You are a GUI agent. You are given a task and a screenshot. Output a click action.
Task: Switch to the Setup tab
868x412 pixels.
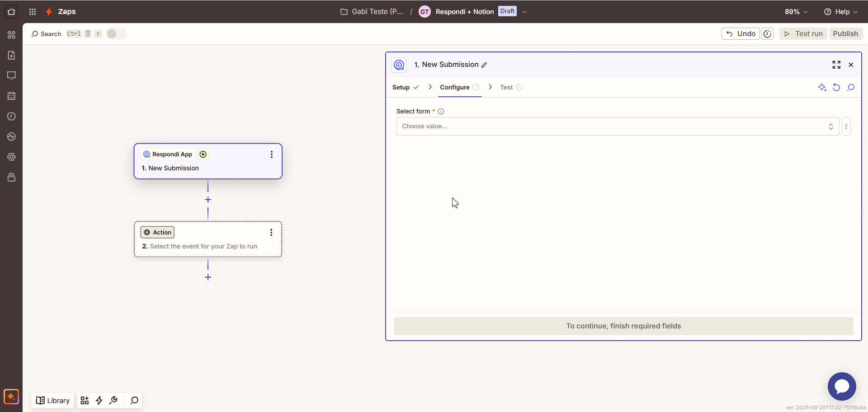pyautogui.click(x=406, y=87)
